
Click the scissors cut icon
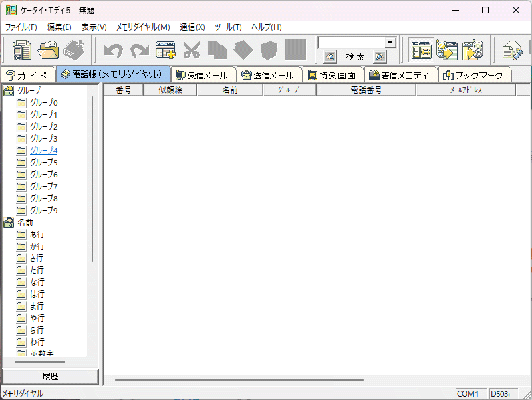[x=191, y=50]
